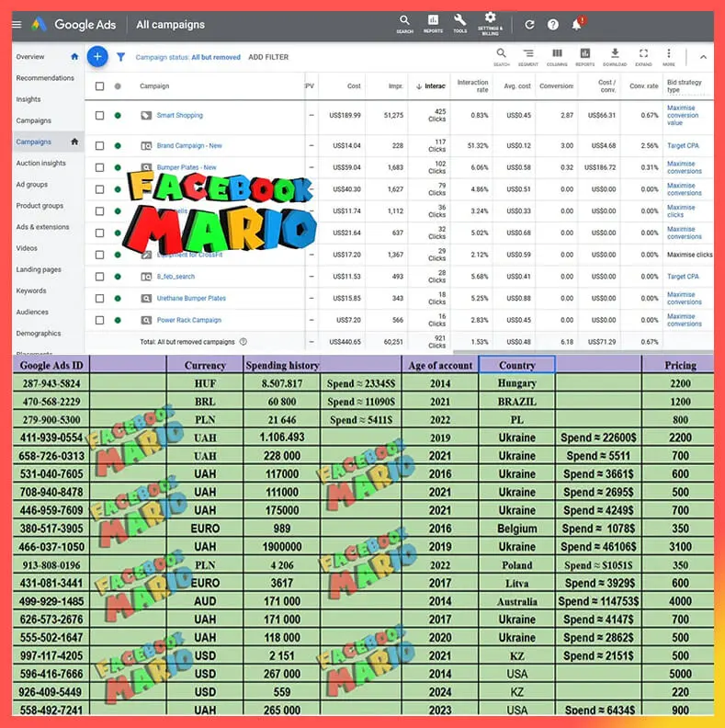
Task: Sort by the Conversions header
Action: tap(556, 85)
